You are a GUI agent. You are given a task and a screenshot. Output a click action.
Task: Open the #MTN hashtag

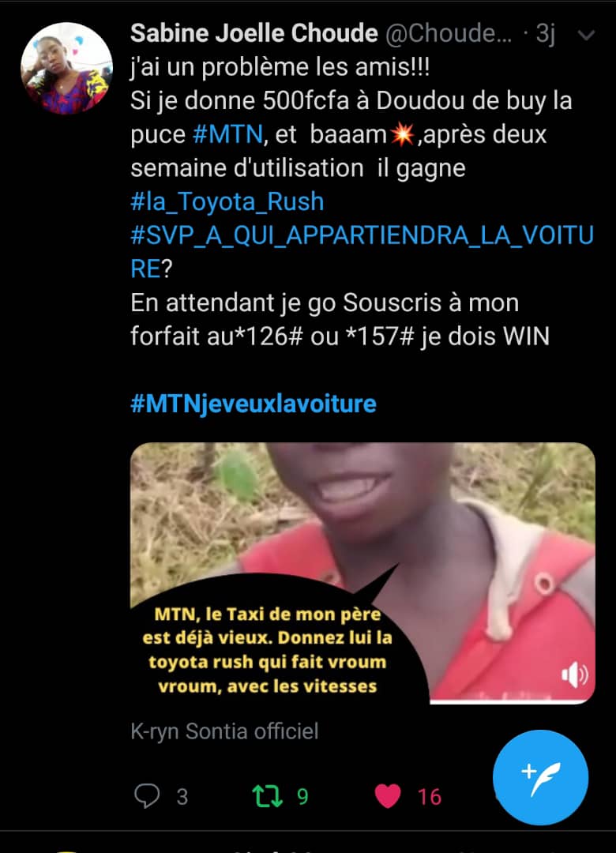[228, 134]
